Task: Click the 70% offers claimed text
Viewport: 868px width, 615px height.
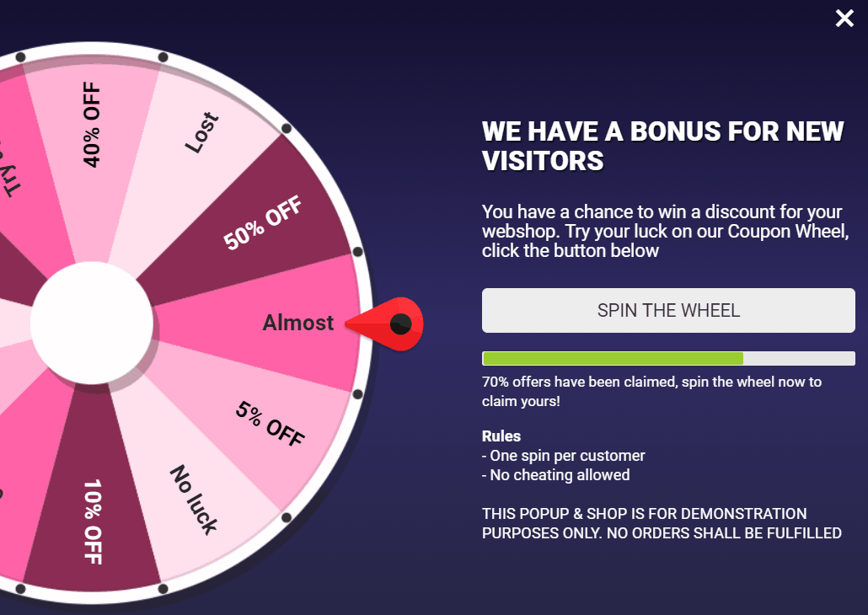Action: [x=651, y=392]
